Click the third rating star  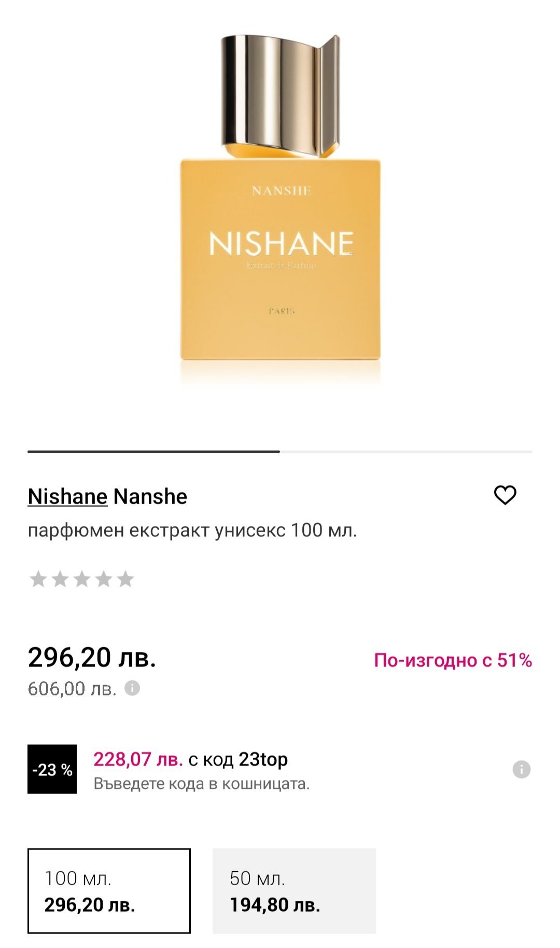click(x=82, y=579)
